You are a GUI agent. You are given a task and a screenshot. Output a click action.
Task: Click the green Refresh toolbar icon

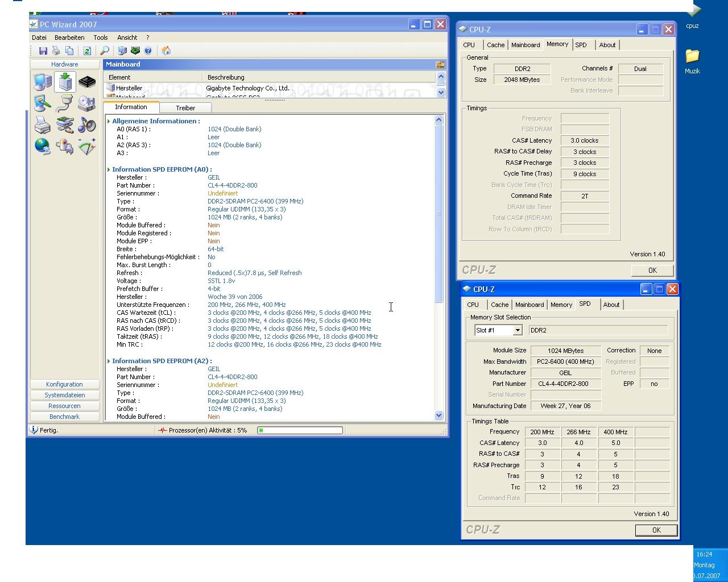point(87,51)
